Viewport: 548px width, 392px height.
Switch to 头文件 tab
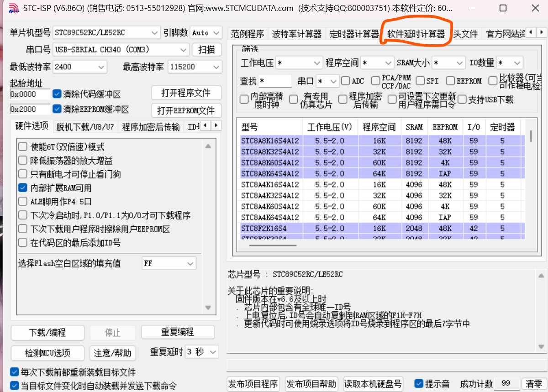[x=465, y=34]
